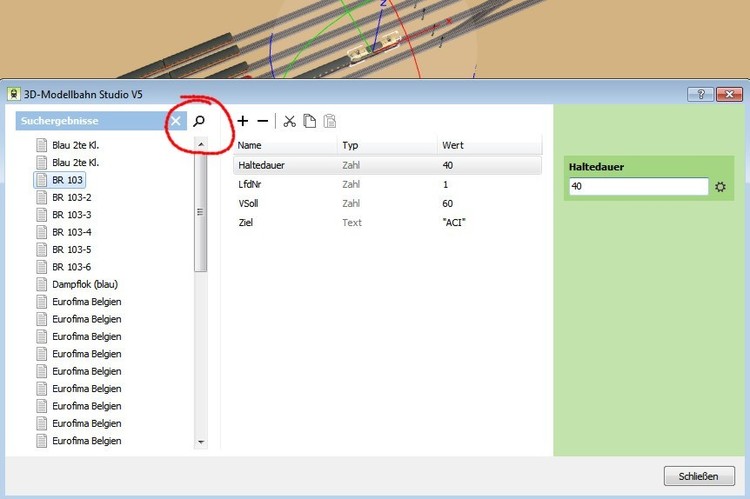
Task: Add a new variable with the plus icon
Action: click(243, 122)
